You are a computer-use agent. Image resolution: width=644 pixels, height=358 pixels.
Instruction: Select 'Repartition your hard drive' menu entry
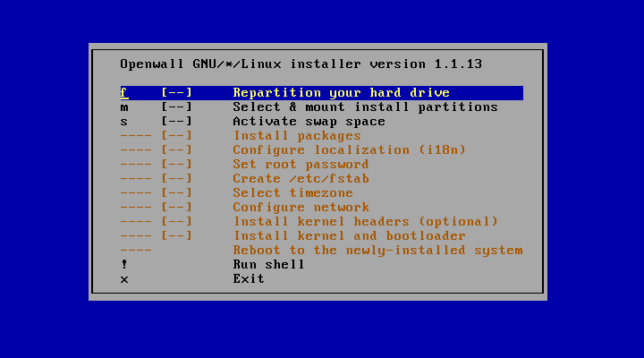coord(340,93)
